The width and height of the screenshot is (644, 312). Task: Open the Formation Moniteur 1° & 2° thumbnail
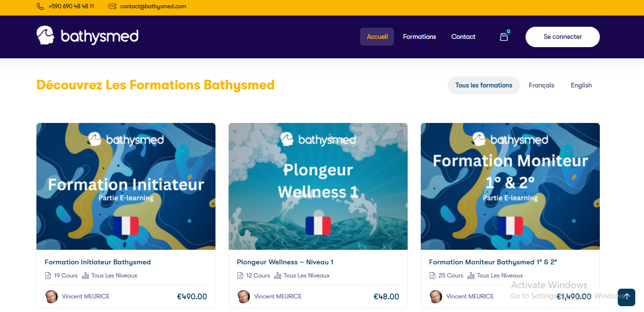(510, 186)
